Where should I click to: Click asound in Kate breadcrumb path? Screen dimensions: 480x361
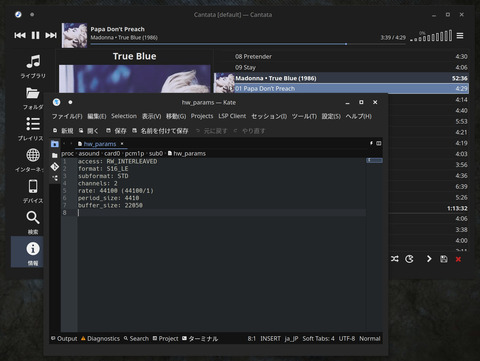[x=89, y=154]
